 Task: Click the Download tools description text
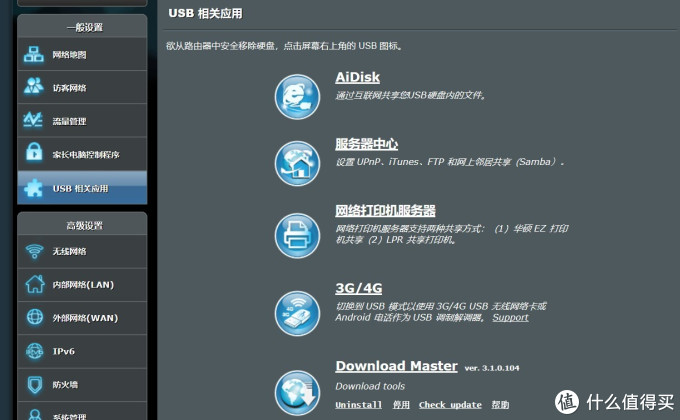coord(370,386)
